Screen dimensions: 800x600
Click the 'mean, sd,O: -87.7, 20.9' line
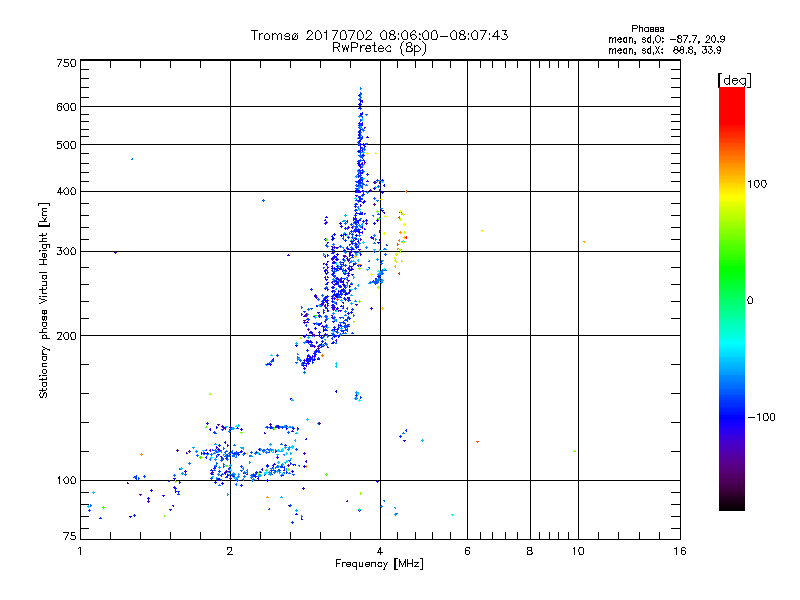[666, 39]
